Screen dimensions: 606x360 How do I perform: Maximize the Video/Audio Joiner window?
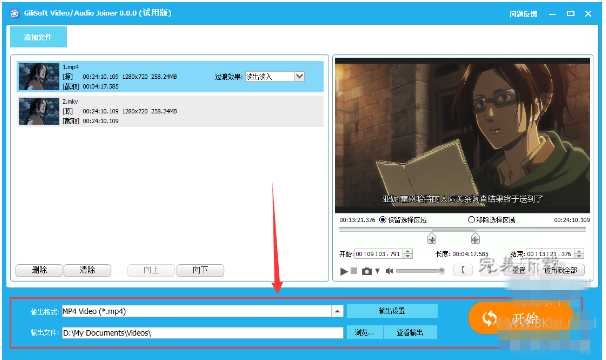click(570, 14)
